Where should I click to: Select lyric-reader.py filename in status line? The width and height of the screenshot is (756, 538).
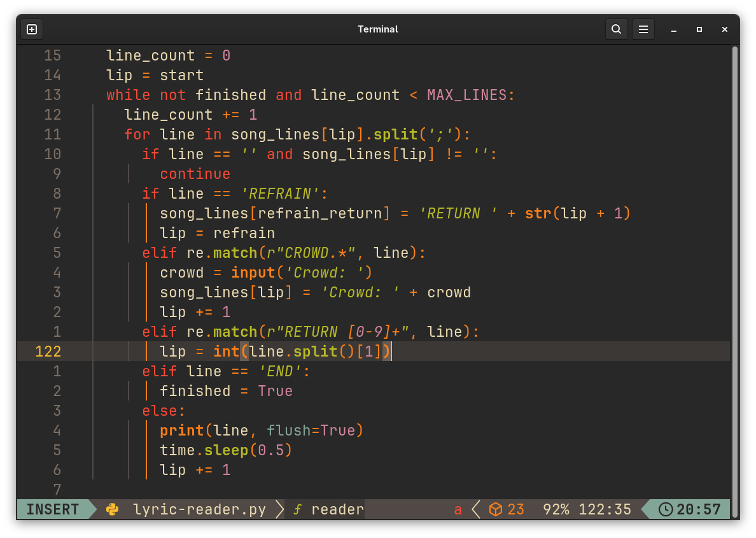click(199, 509)
